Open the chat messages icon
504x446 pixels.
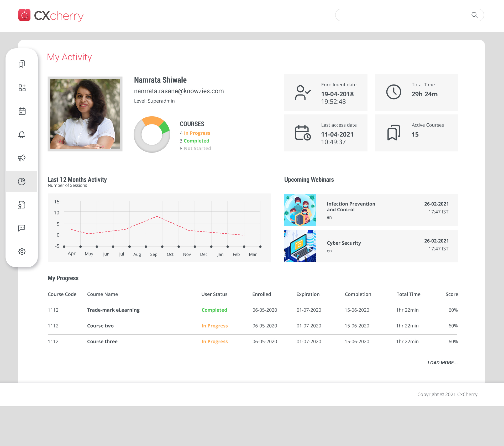22,228
